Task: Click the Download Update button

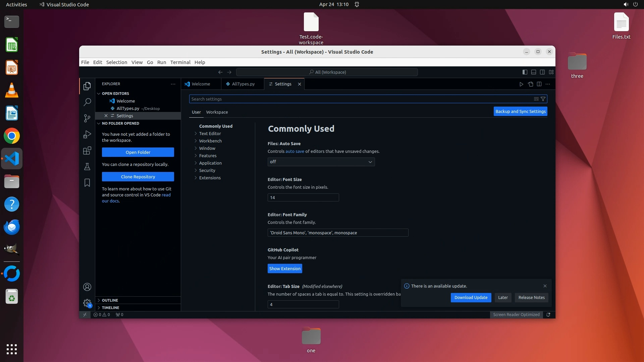Action: click(x=471, y=298)
